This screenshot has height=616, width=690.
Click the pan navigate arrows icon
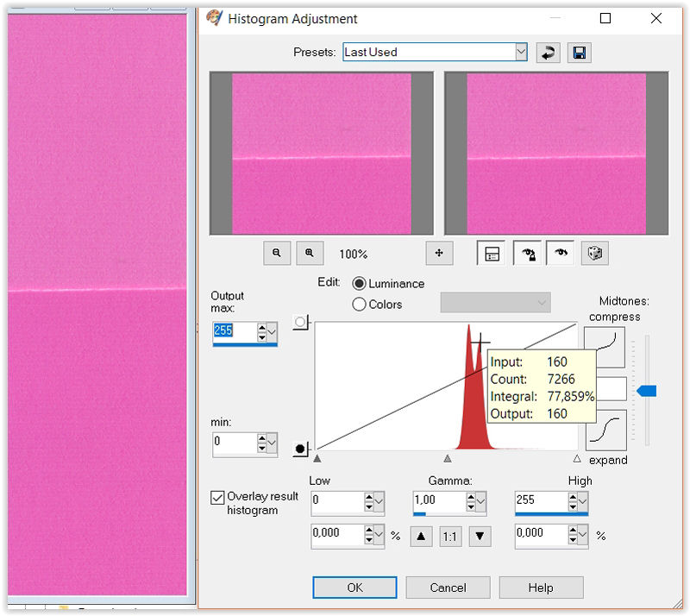click(x=439, y=253)
